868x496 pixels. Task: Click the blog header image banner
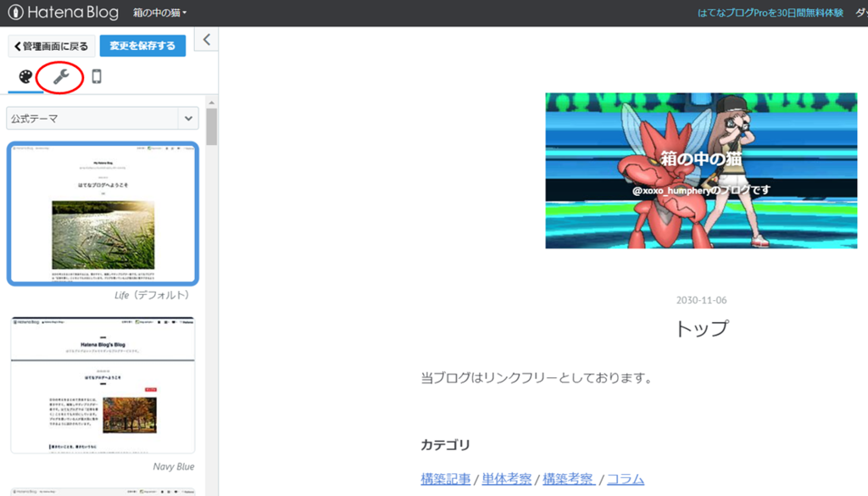tap(701, 170)
